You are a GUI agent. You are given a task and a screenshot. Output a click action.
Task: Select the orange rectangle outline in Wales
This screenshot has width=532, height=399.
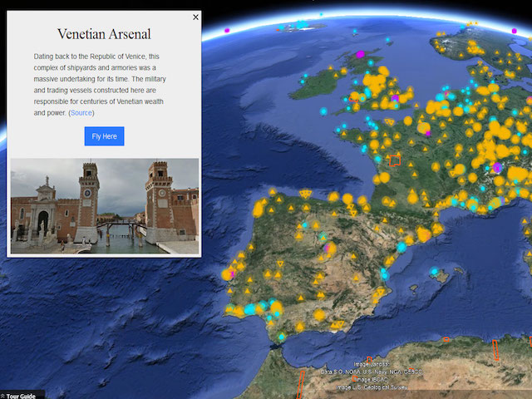pos(353,99)
